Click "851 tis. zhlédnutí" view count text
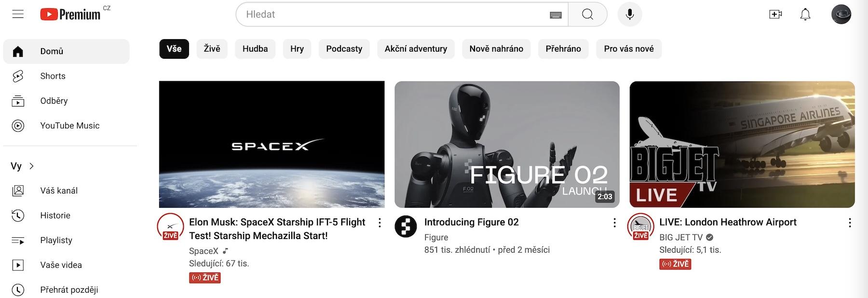Image resolution: width=868 pixels, height=298 pixels. (457, 250)
